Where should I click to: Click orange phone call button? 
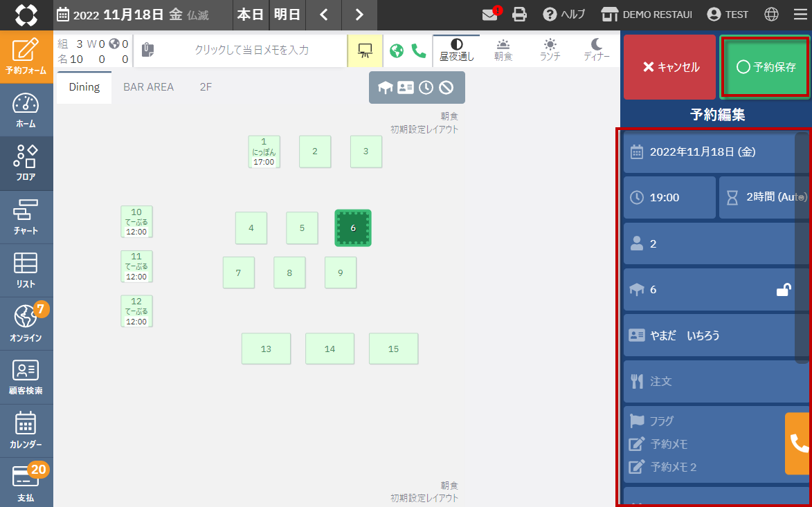point(798,443)
